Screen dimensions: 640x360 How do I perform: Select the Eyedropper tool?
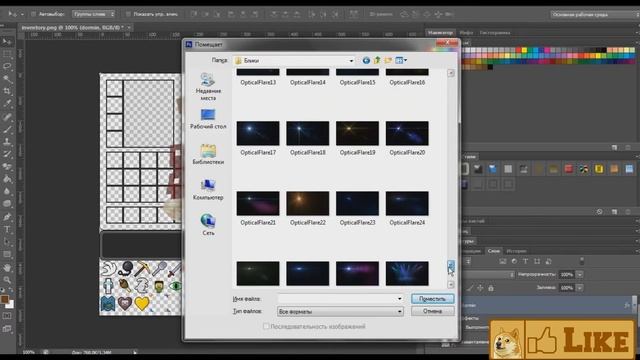[7, 104]
